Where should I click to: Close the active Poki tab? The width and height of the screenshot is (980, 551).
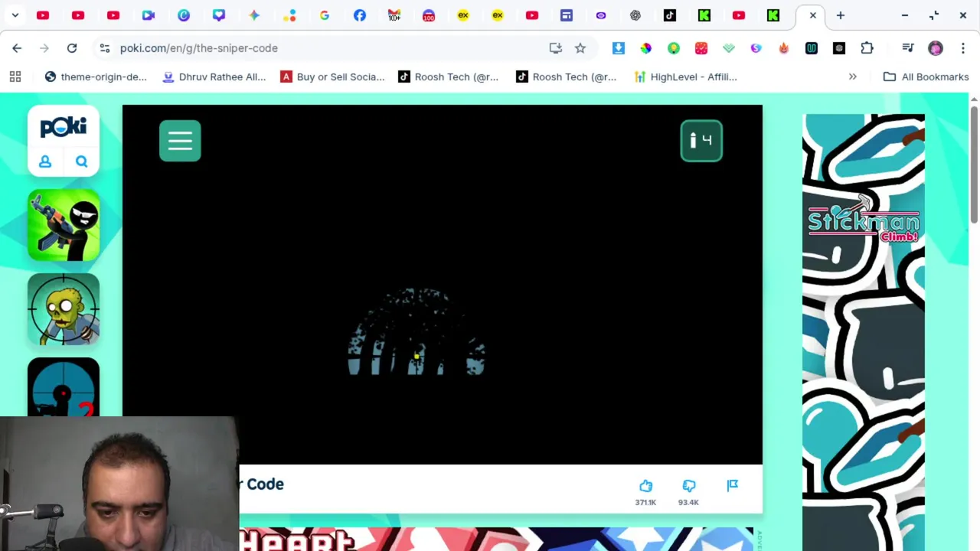point(813,15)
